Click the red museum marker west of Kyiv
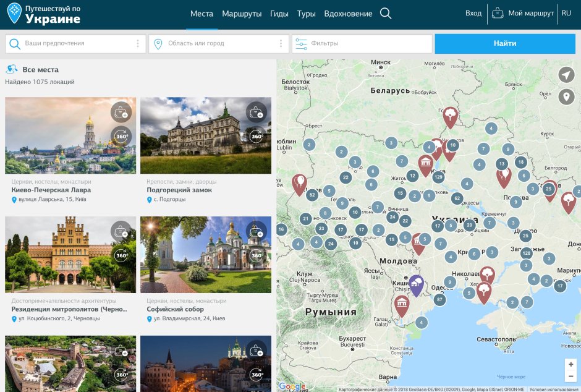 425,166
